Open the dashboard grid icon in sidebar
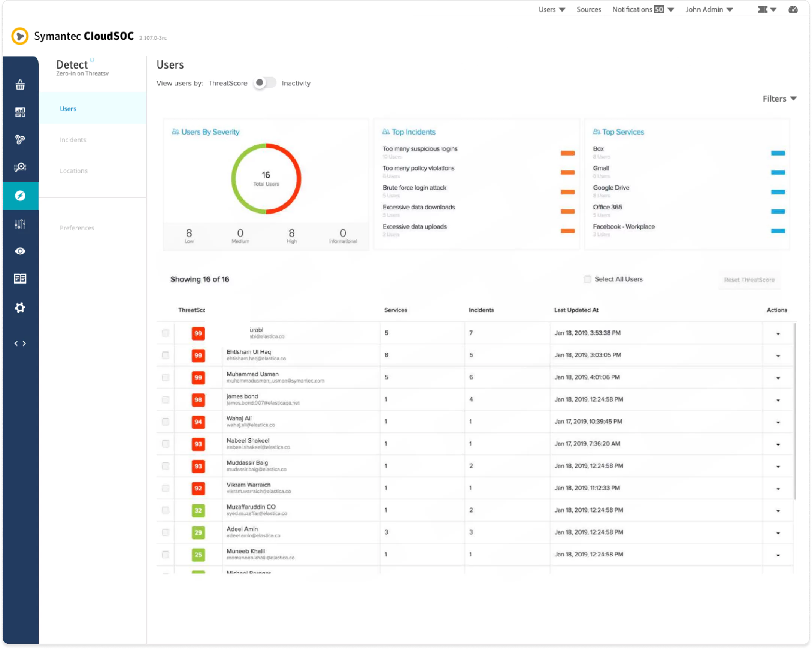Screen dimensions: 812x649 coord(20,112)
